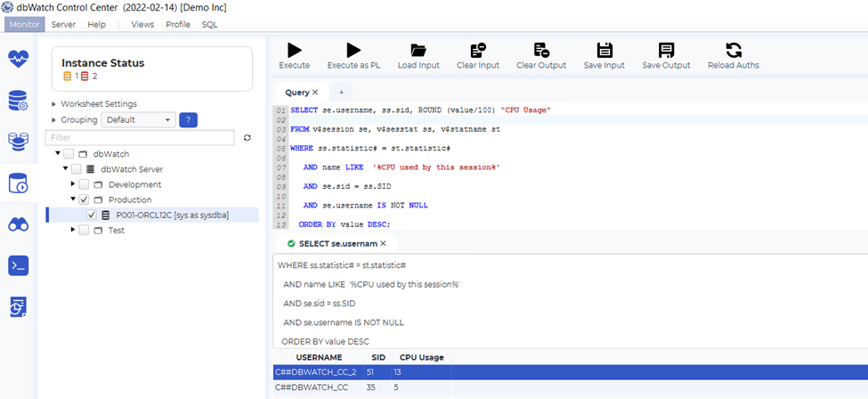Open the heartbeat monitoring sidebar icon
Screen dimensions: 868x399
tap(19, 59)
